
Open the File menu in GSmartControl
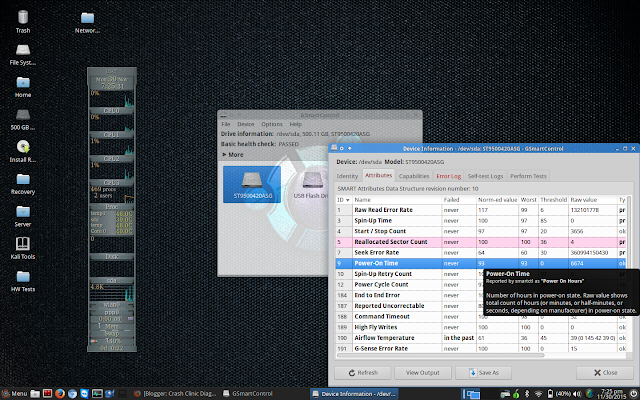pyautogui.click(x=226, y=124)
